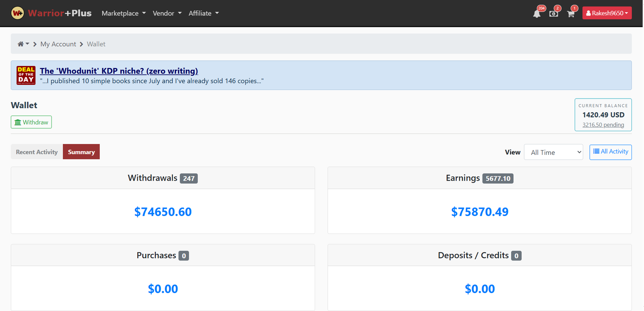Click the Purchases $0.00 amount

point(163,289)
